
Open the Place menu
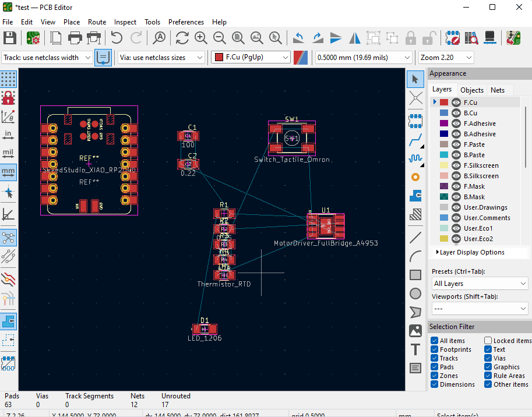pyautogui.click(x=72, y=22)
